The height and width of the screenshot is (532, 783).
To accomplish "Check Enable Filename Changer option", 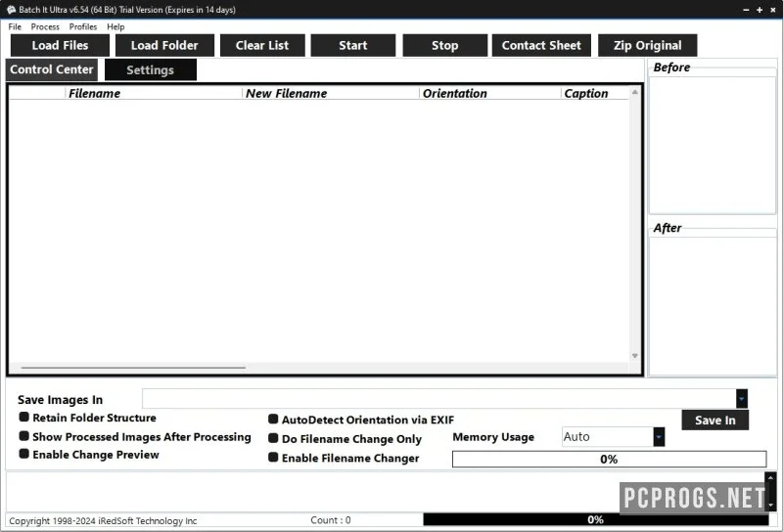I will click(x=273, y=457).
